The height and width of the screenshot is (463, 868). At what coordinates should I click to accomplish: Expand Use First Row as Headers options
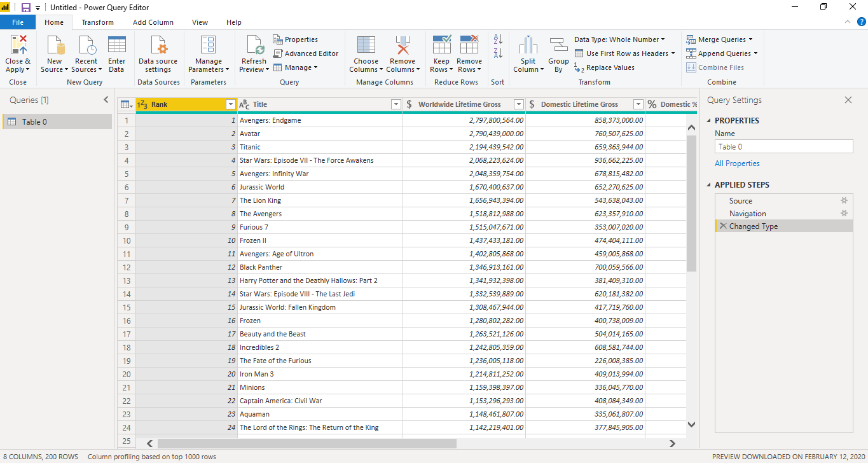tap(673, 53)
